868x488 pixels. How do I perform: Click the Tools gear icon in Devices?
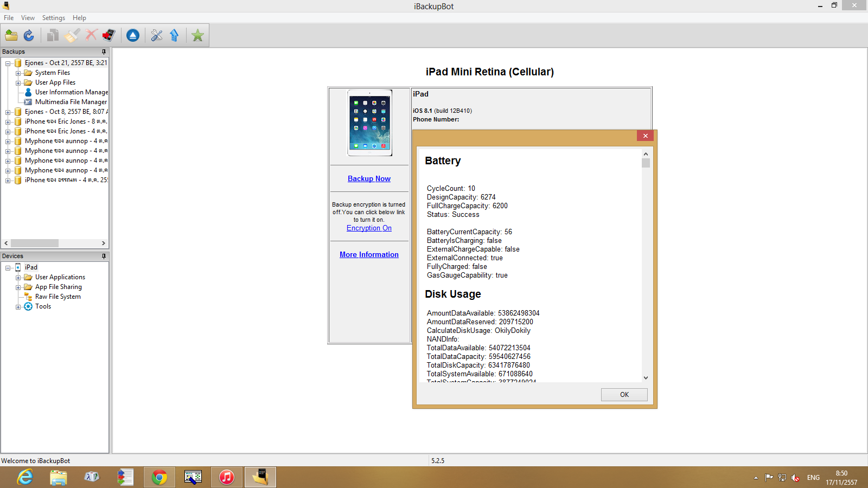(x=28, y=306)
